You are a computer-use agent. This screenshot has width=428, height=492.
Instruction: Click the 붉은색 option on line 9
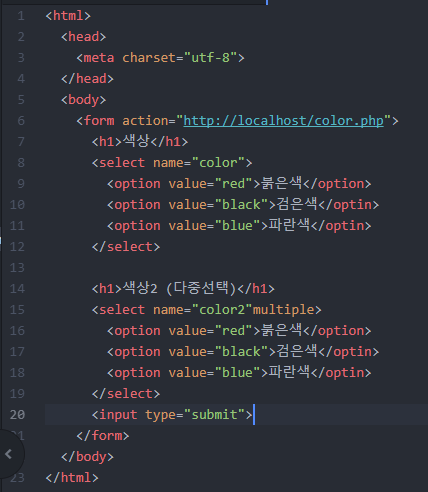pyautogui.click(x=239, y=184)
